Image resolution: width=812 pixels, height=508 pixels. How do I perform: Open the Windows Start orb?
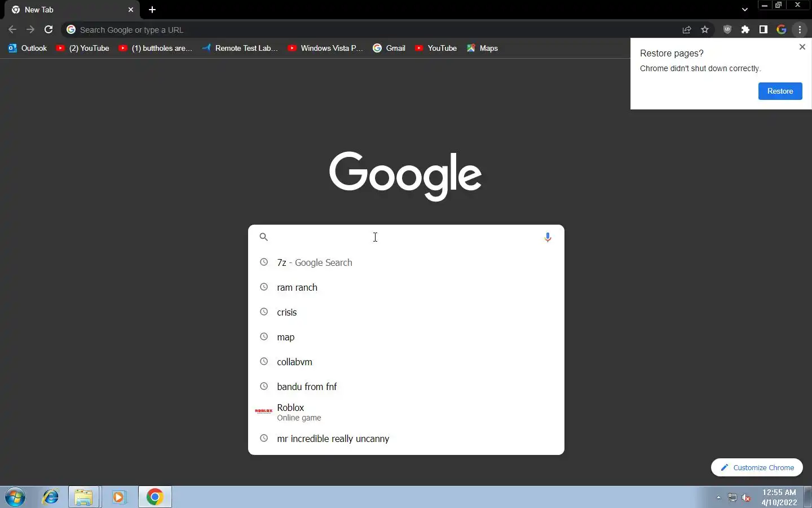(x=15, y=497)
